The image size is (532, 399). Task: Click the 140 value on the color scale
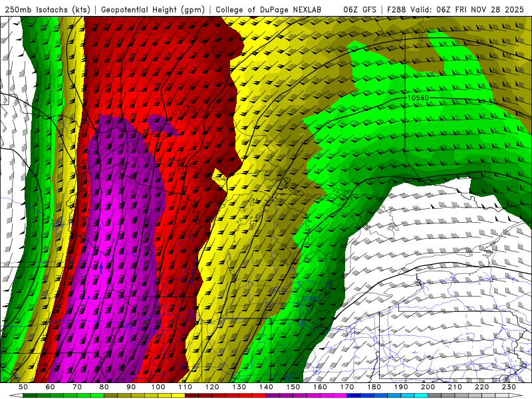267,387
